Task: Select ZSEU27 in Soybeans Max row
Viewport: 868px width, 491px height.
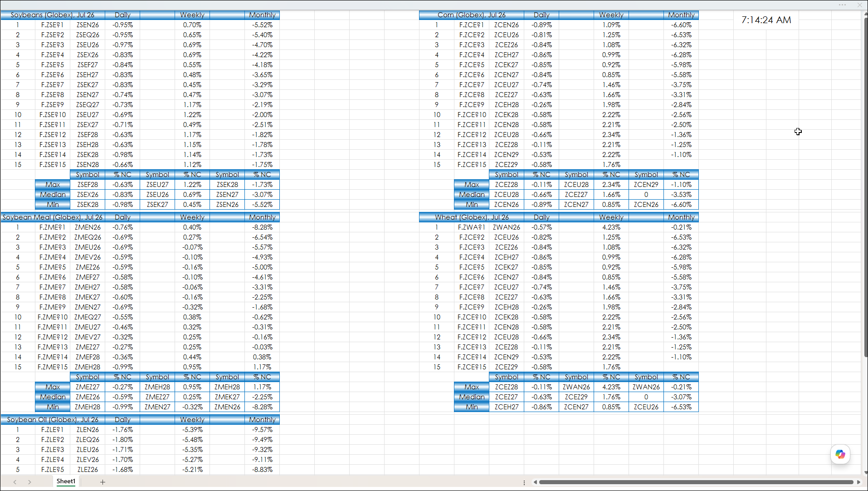Action: (157, 185)
